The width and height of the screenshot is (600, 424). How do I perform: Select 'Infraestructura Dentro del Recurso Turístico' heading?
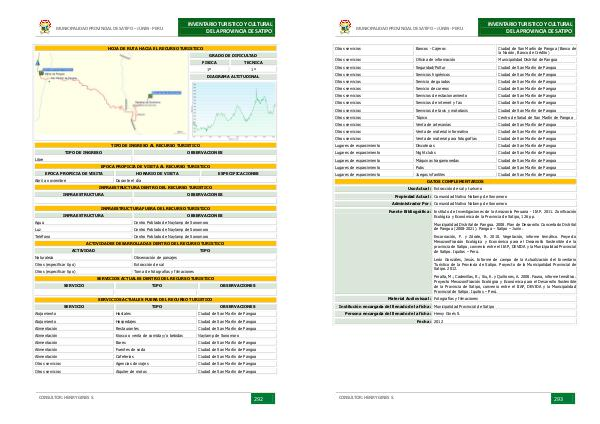pos(155,188)
